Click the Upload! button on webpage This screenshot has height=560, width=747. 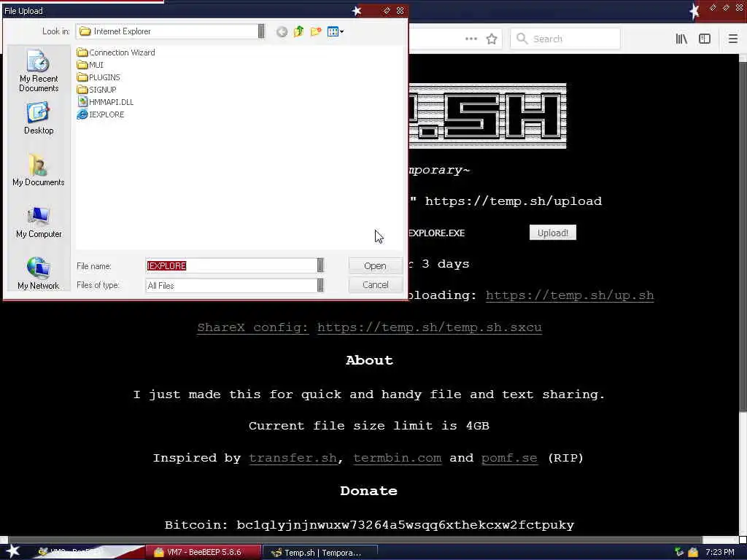[553, 233]
